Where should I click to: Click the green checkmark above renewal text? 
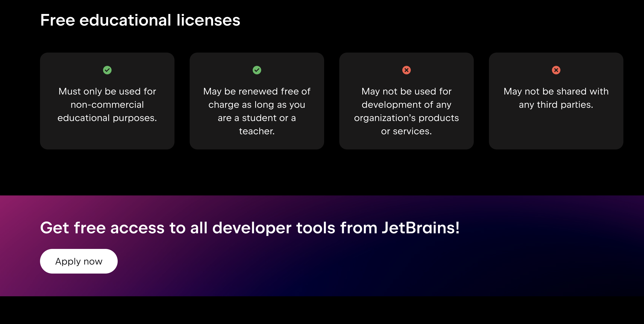coord(257,70)
